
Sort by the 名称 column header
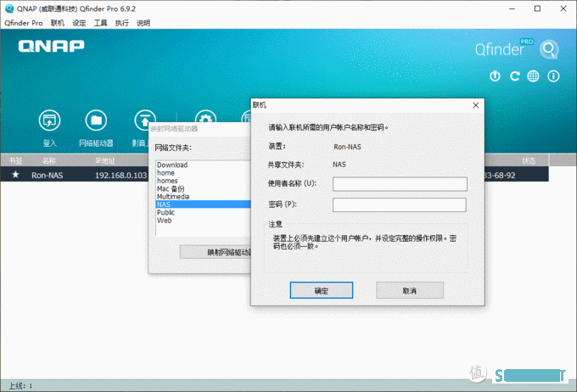48,160
